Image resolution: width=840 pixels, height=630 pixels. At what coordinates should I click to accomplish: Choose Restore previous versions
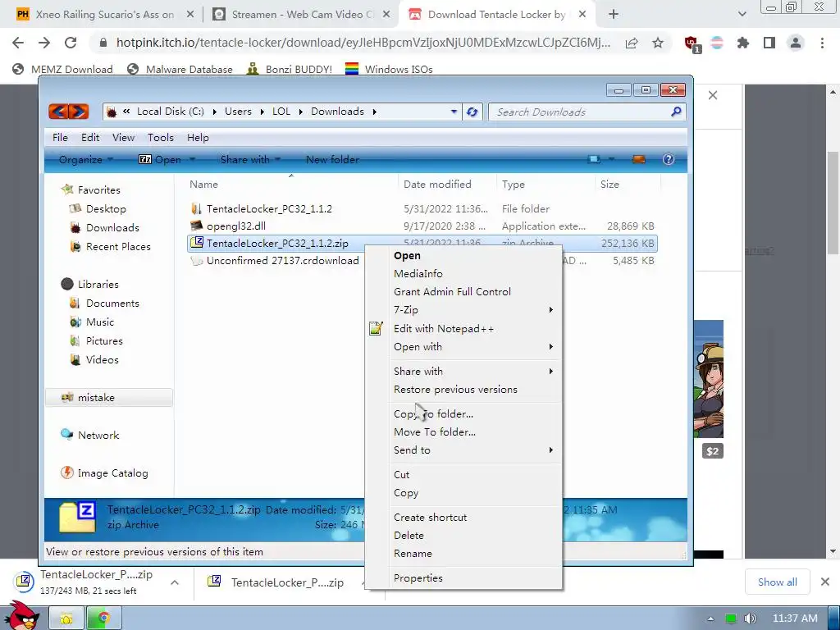tap(464, 390)
